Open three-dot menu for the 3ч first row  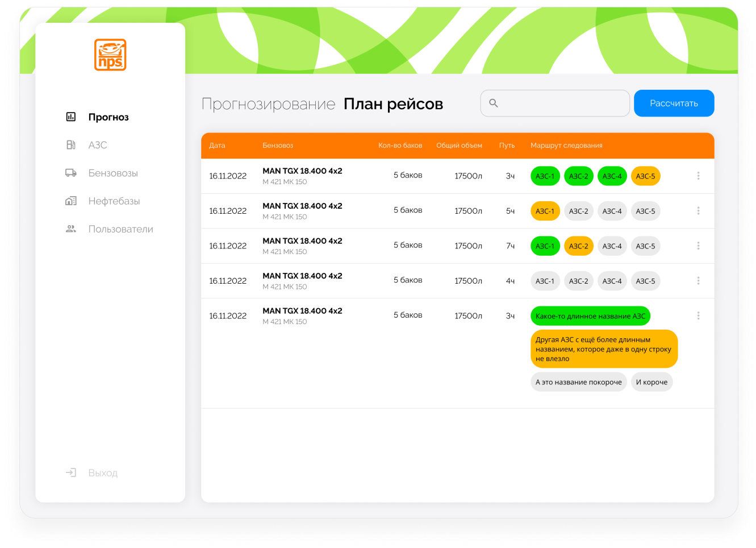point(698,176)
